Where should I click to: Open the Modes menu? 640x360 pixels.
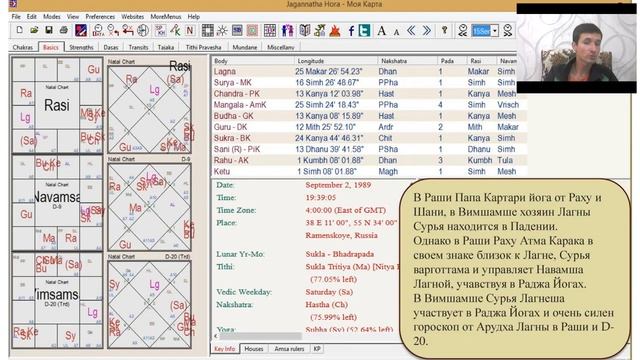tap(51, 17)
